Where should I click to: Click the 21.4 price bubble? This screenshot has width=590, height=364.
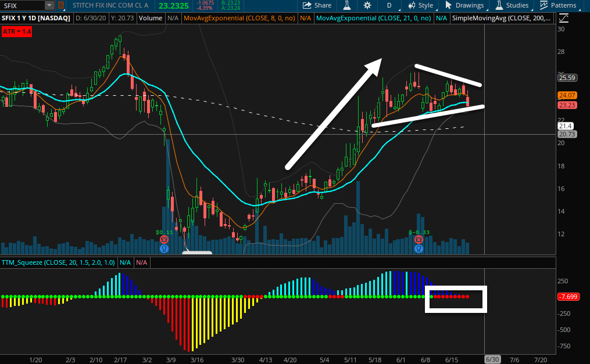point(565,126)
